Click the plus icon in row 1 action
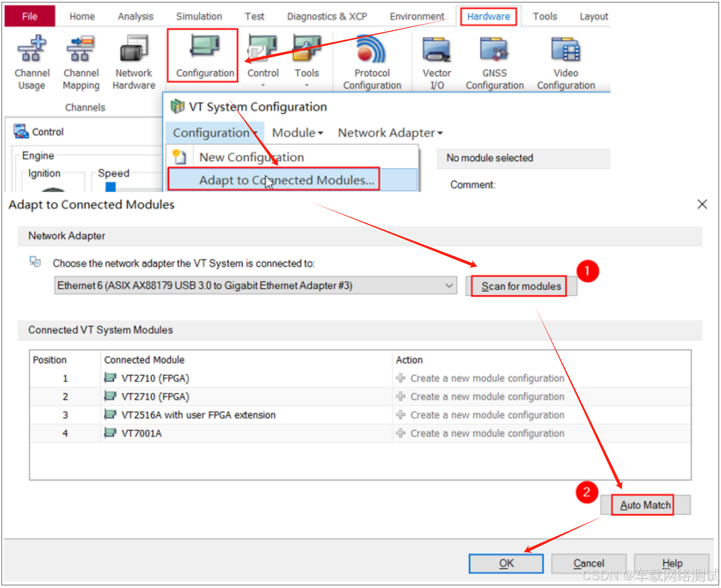 click(401, 378)
